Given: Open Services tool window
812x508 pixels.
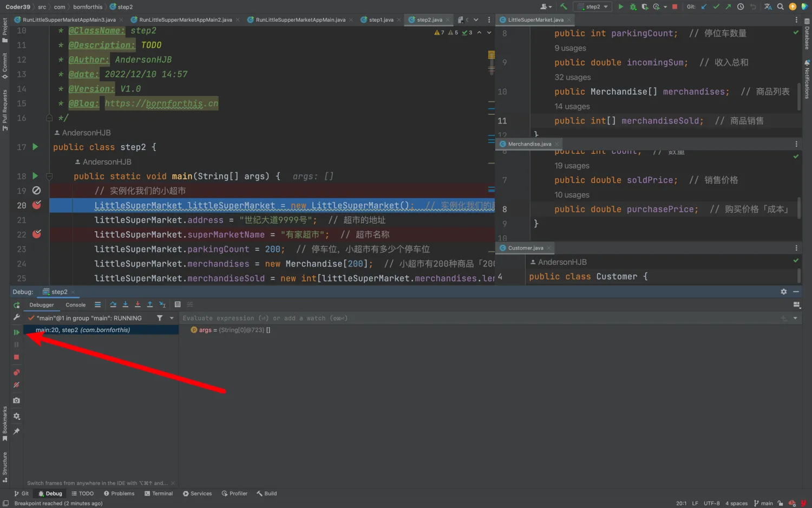Looking at the screenshot, I should click(197, 493).
